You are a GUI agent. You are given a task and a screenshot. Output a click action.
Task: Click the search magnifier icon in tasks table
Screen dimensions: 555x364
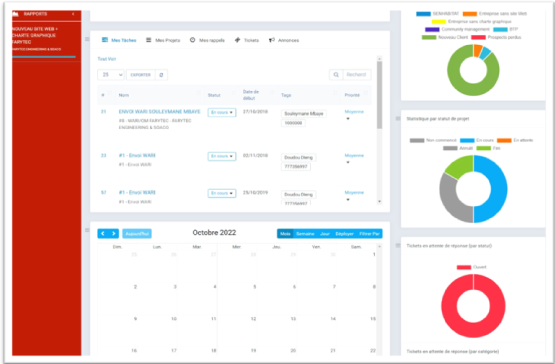[336, 75]
